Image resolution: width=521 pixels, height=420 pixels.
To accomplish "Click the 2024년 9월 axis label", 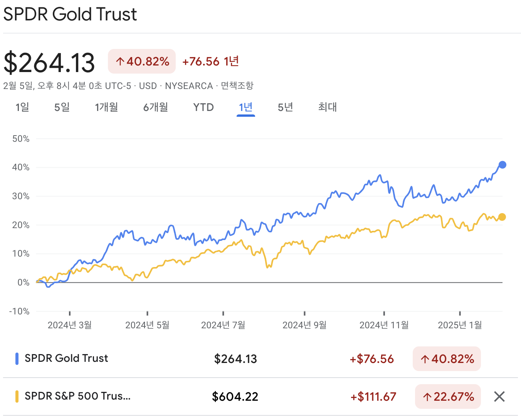I will [x=304, y=325].
